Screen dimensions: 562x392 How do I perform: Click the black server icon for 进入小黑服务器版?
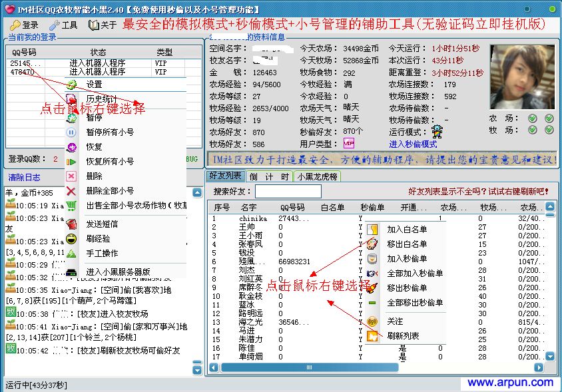(71, 272)
